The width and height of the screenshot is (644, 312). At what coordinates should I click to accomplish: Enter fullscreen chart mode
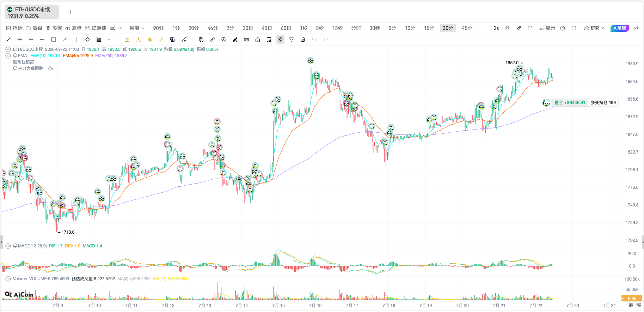pos(574,28)
